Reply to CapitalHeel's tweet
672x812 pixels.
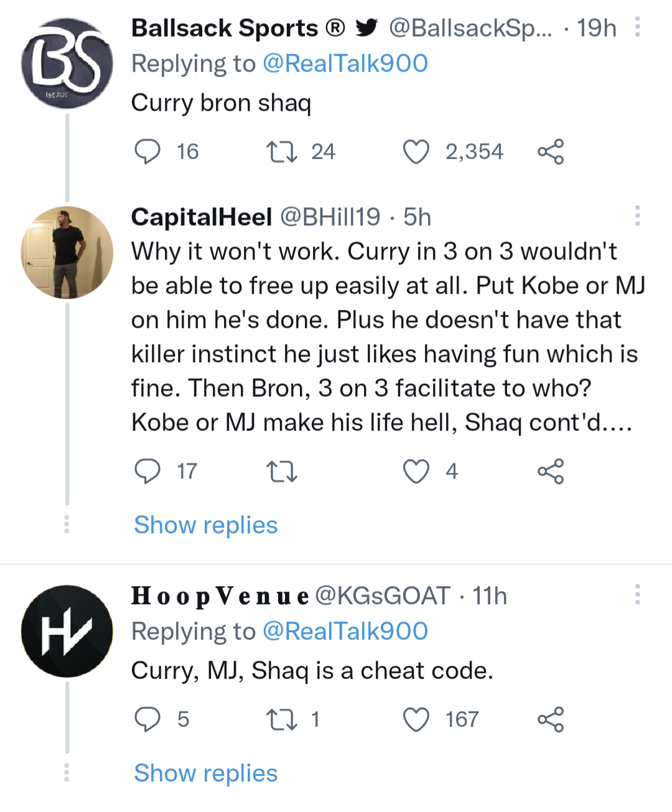147,472
